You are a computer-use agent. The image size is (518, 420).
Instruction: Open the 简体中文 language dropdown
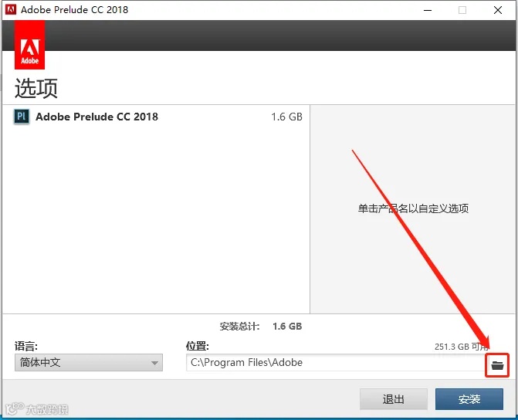(x=89, y=363)
